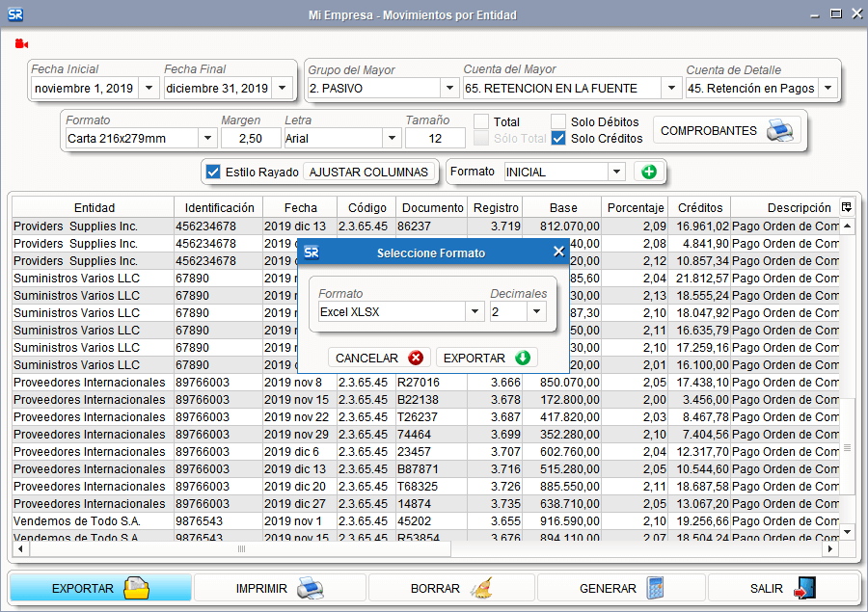The image size is (868, 612).
Task: Click the column chooser icon at grid corner
Action: [x=847, y=207]
